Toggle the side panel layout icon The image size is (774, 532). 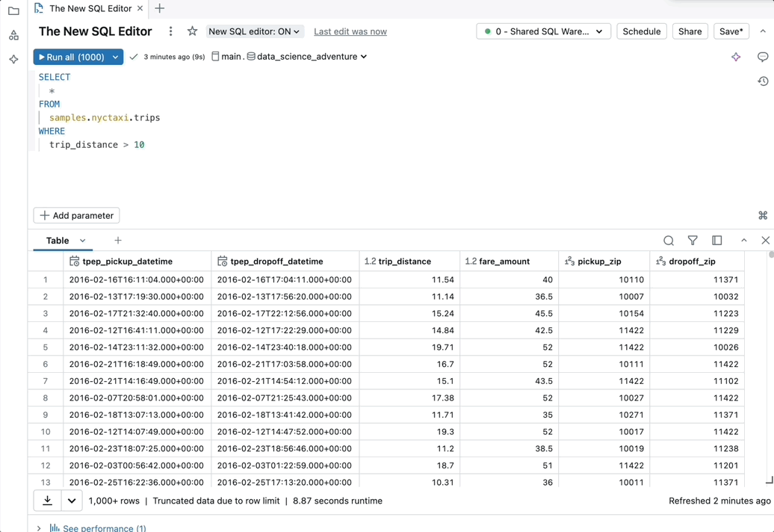[x=716, y=241]
